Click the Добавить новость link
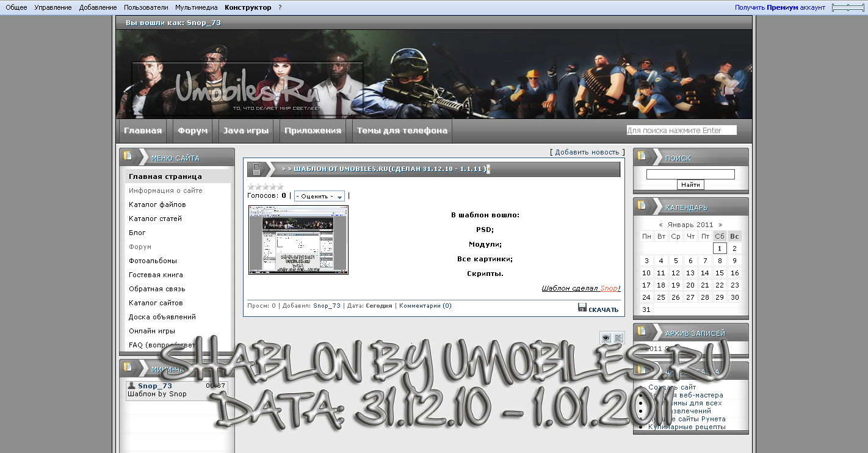868x453 pixels. [587, 152]
